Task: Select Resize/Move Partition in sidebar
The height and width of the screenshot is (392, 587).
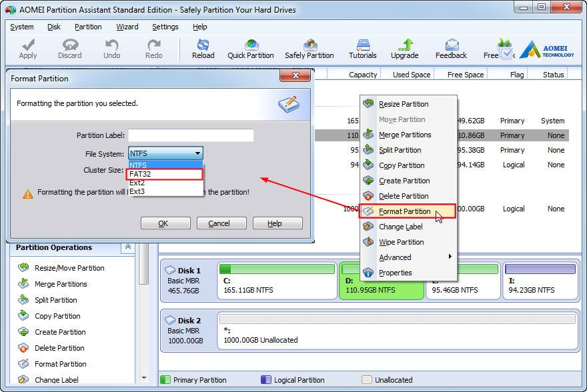Action: click(x=61, y=268)
